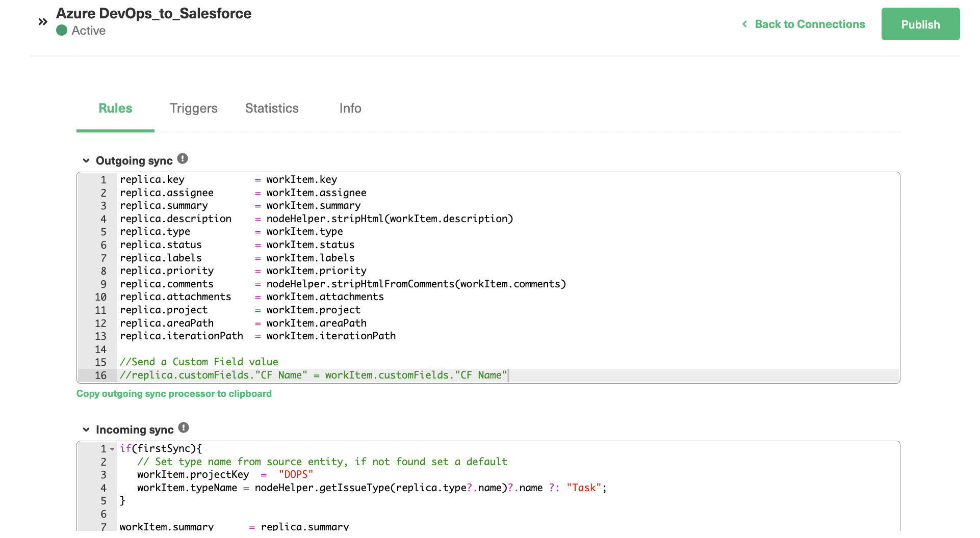
Task: Click the replica.assignee line in outgoing script
Action: 243,193
